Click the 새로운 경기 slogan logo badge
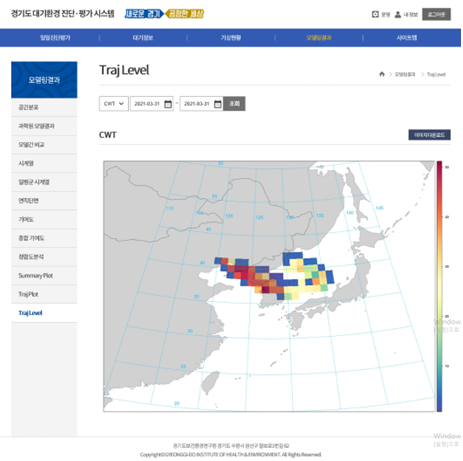Screen dimensions: 463x461 [x=144, y=14]
